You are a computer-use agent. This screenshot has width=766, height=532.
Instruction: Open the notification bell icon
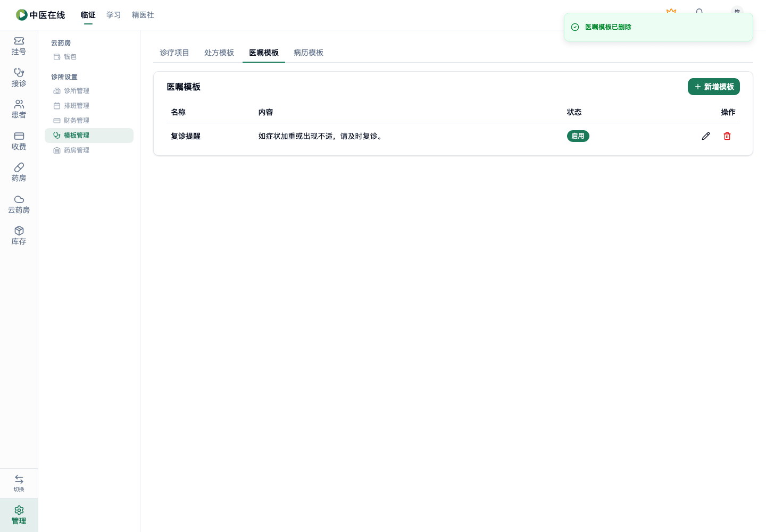pos(700,12)
